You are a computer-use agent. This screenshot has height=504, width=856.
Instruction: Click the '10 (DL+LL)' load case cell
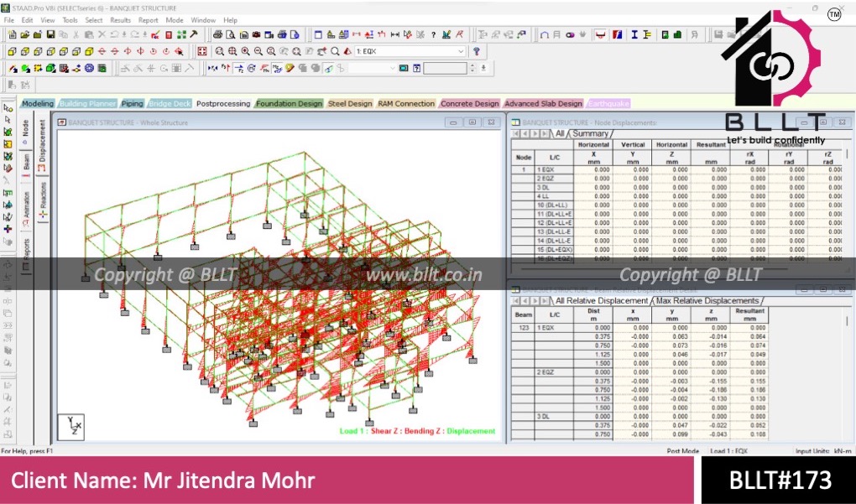coord(554,205)
